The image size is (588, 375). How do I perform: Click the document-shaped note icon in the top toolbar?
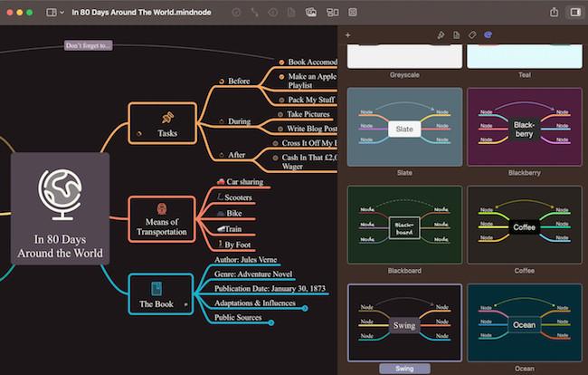[291, 13]
